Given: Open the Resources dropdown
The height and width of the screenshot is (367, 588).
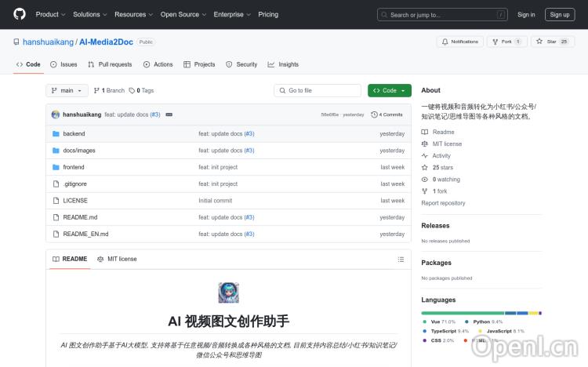Looking at the screenshot, I should 134,14.
